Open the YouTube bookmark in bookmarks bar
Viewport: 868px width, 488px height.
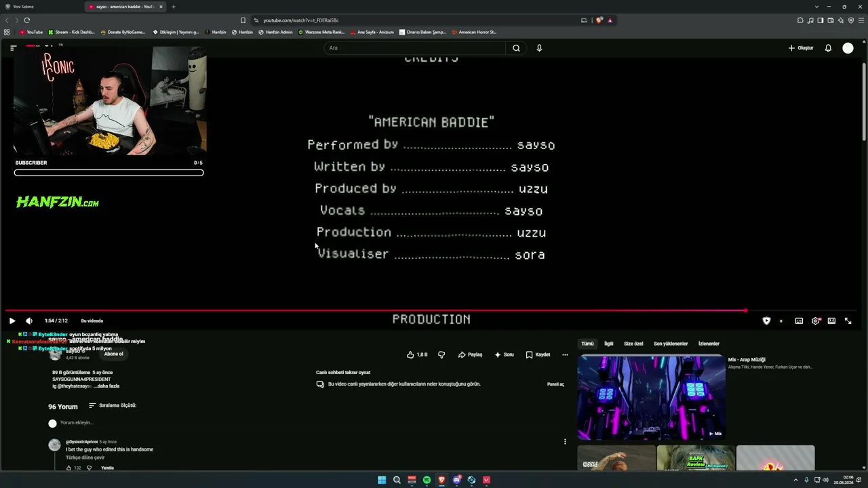click(x=31, y=32)
